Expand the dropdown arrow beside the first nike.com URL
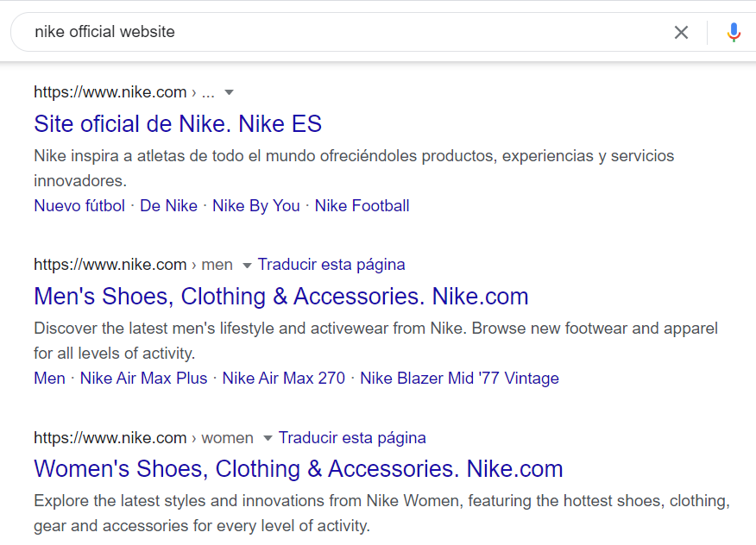Image resolution: width=756 pixels, height=545 pixels. point(229,93)
